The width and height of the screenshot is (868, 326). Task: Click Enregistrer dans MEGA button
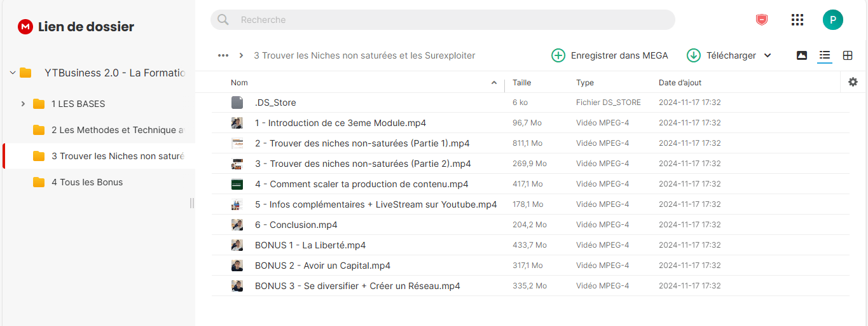click(610, 55)
